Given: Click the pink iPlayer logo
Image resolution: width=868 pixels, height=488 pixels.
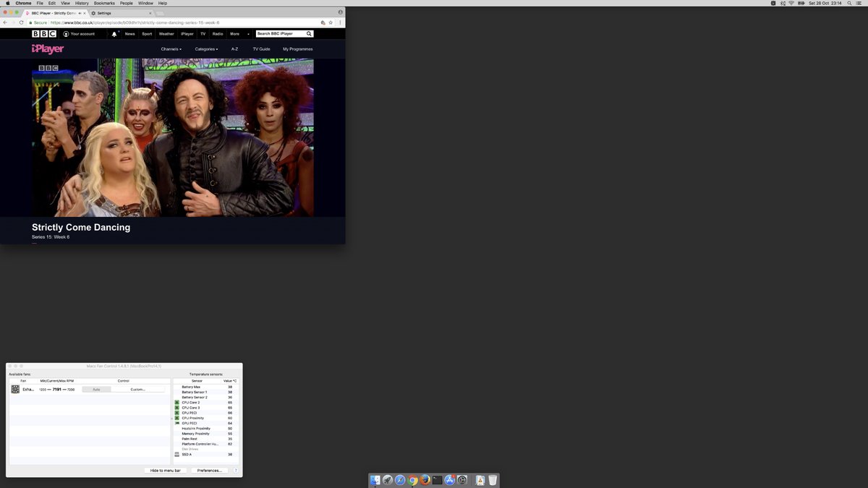Looking at the screenshot, I should [x=48, y=48].
